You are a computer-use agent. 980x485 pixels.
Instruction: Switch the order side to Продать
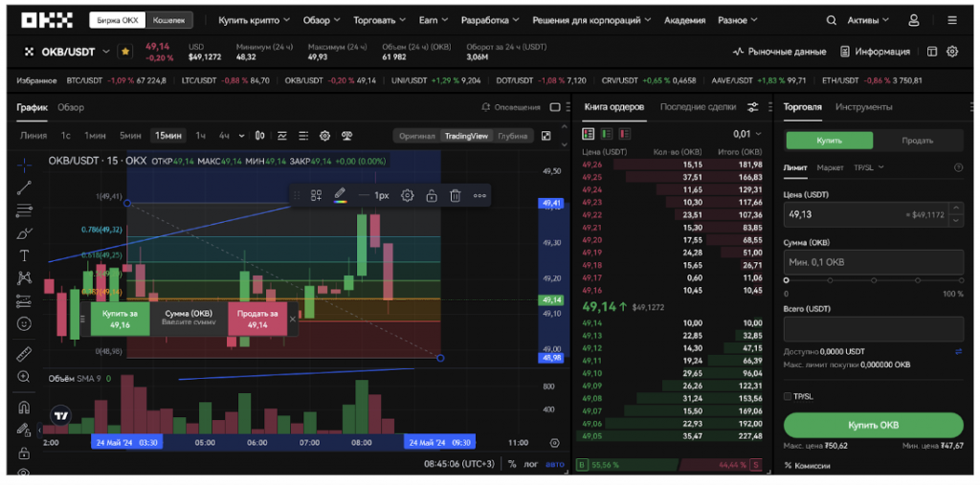click(918, 141)
